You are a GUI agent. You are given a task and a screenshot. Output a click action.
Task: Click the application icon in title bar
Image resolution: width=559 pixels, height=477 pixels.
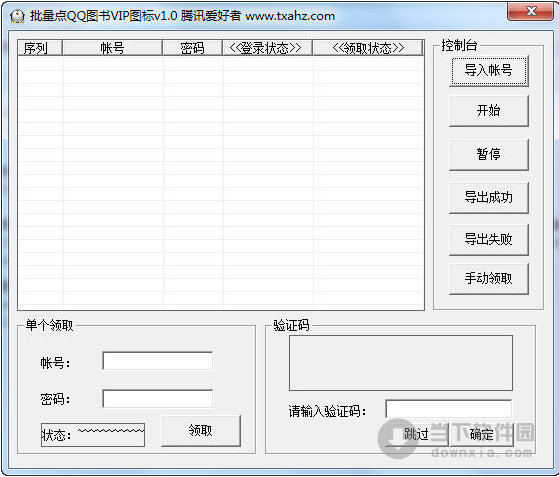click(17, 16)
